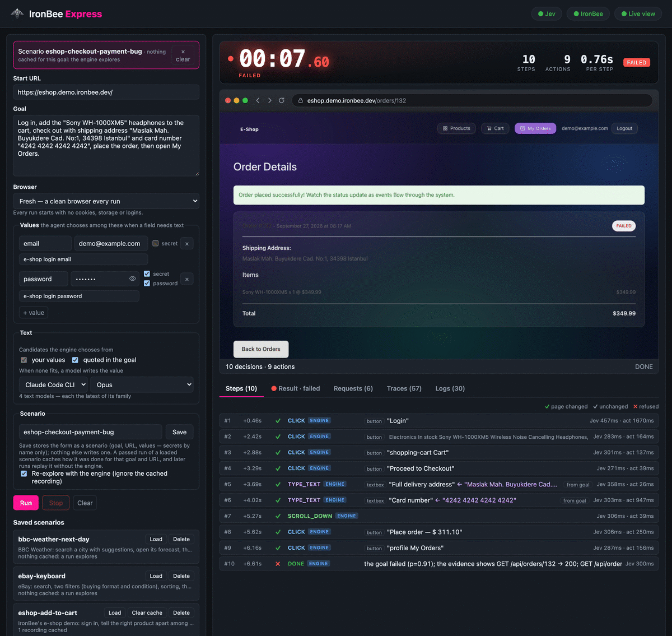This screenshot has height=636, width=672.
Task: Load the eshop-add-to-cart scenario
Action: 115,612
